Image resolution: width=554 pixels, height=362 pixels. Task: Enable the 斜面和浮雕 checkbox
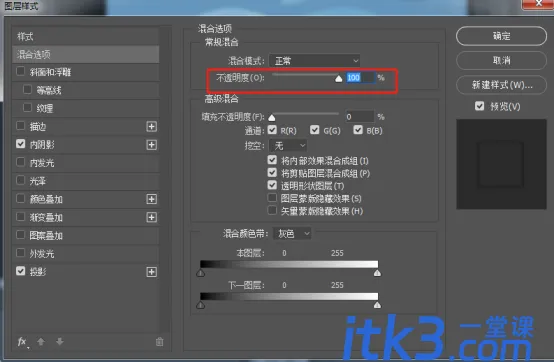coord(20,71)
